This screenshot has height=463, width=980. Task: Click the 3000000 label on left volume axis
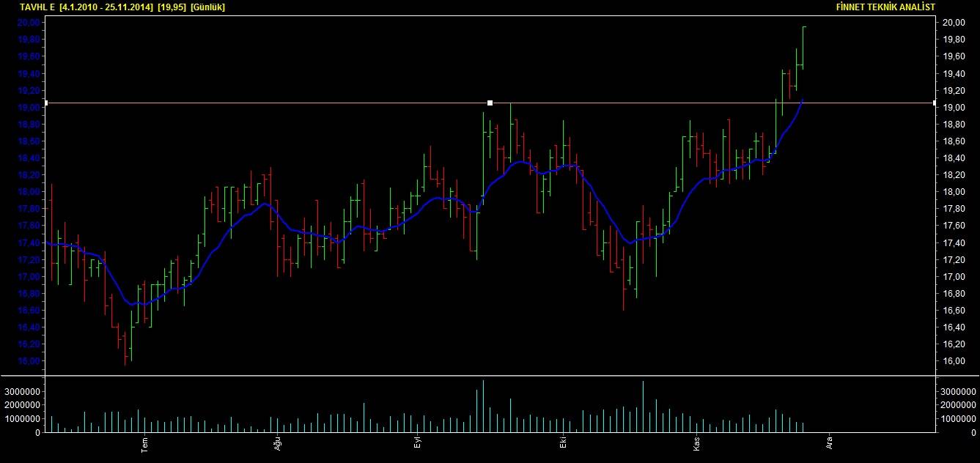[x=22, y=390]
